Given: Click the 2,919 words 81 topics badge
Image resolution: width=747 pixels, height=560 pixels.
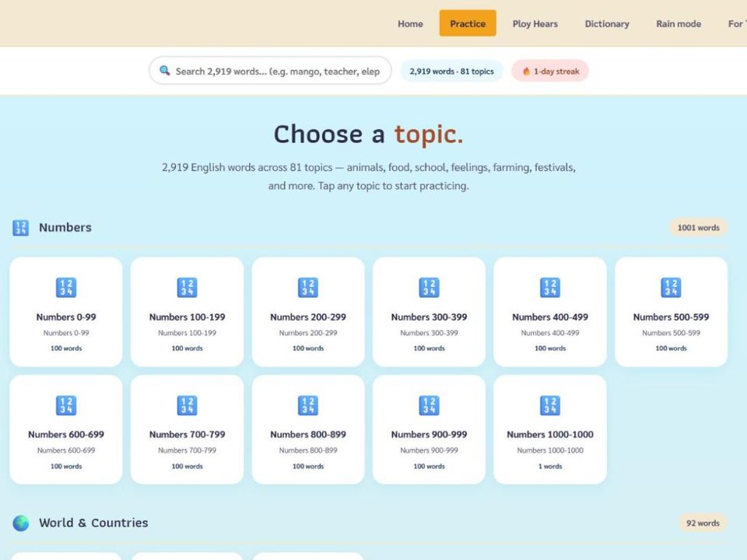Looking at the screenshot, I should point(451,72).
